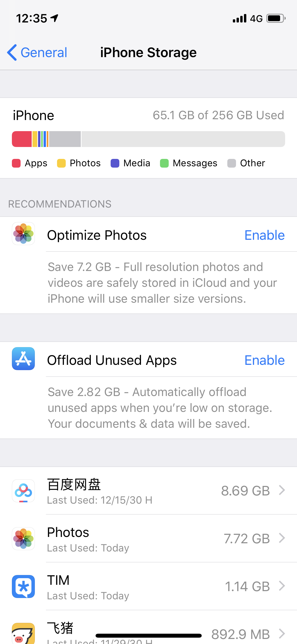Tap the back chevron arrow icon
The image size is (297, 644).
coord(12,52)
